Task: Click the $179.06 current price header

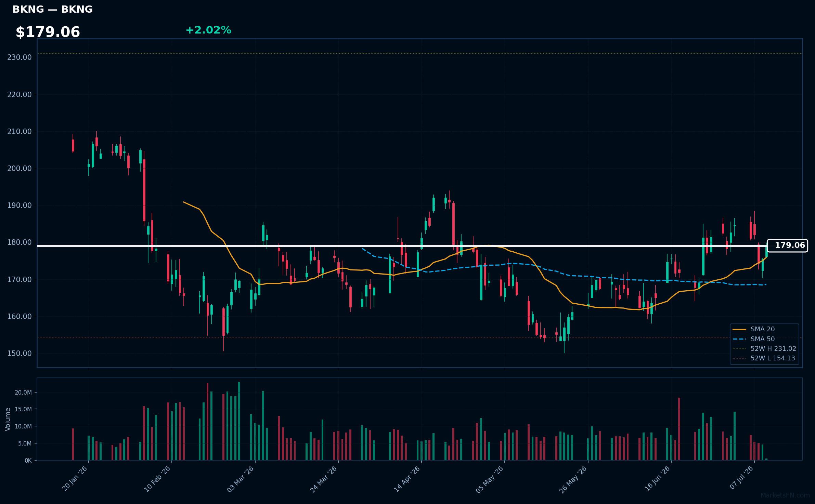Action: point(48,32)
